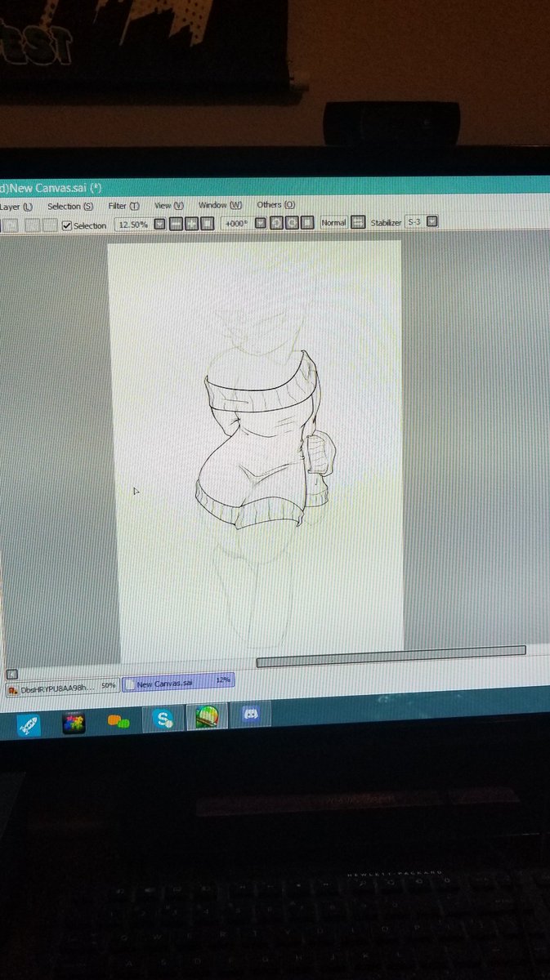The image size is (550, 980).
Task: Open Skype from the taskbar
Action: coord(163,719)
